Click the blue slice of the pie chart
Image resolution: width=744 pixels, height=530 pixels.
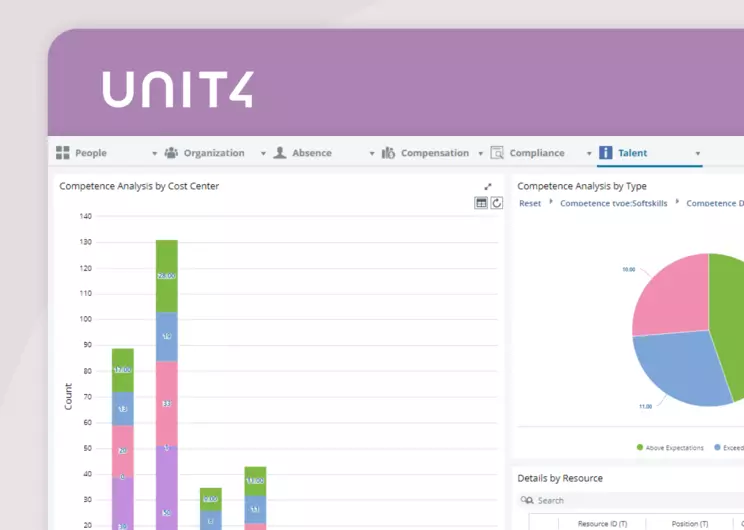coord(679,368)
